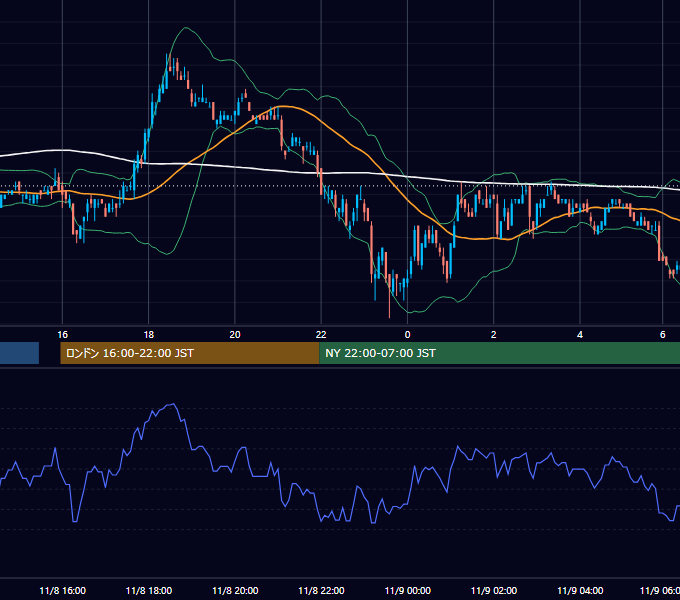The height and width of the screenshot is (600, 680).
Task: Click the 11/9 02:00 date label
Action: pyautogui.click(x=494, y=590)
